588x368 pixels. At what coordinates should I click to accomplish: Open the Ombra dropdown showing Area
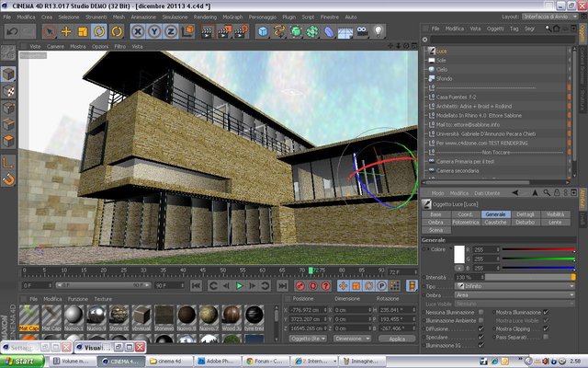514,295
